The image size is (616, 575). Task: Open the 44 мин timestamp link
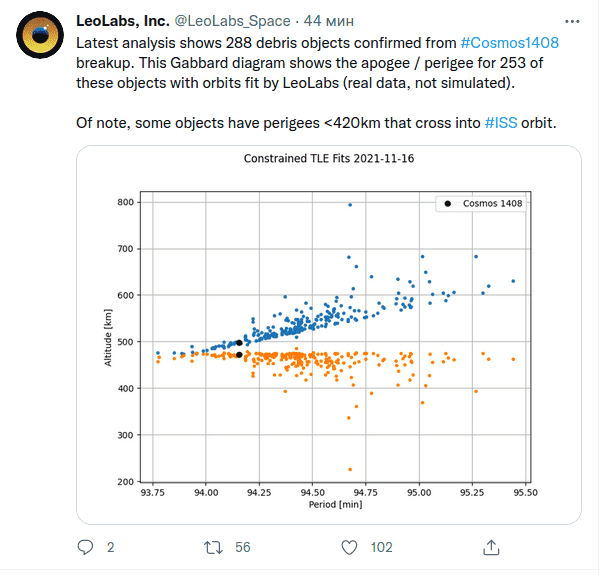328,21
